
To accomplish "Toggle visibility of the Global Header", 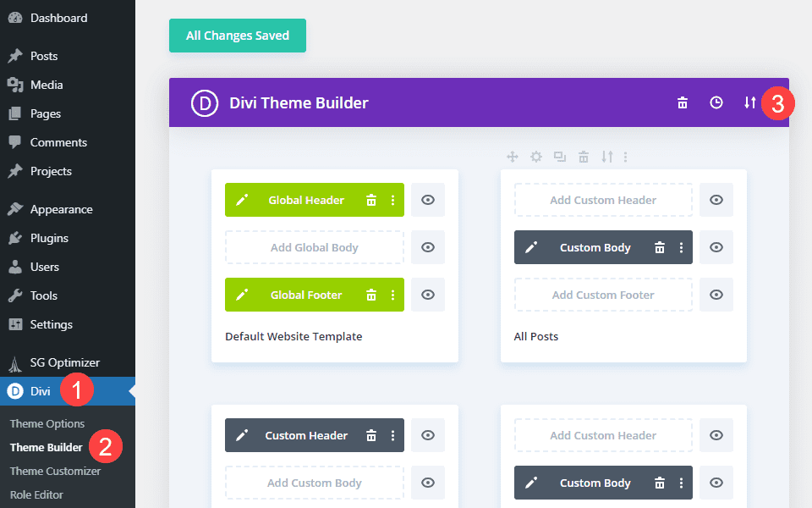I will 428,200.
